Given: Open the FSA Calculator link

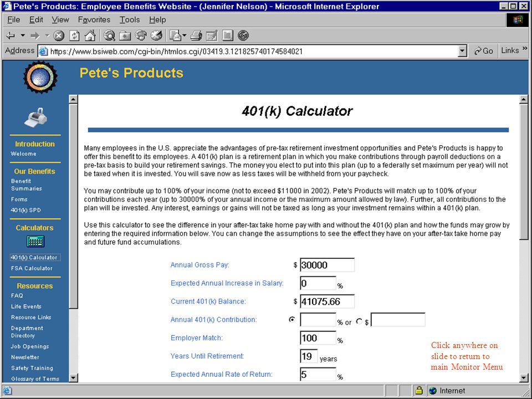Looking at the screenshot, I should pyautogui.click(x=32, y=268).
